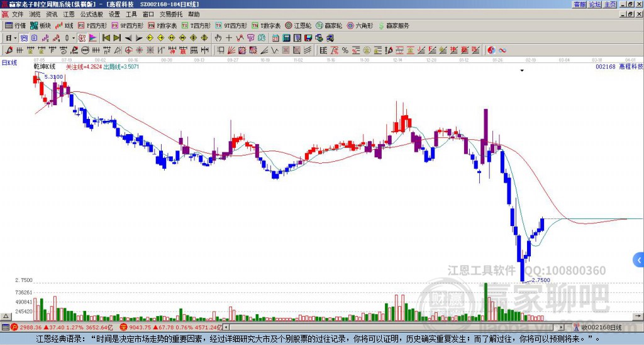Open the 浏览 menu
644x345 pixels.
pos(35,14)
